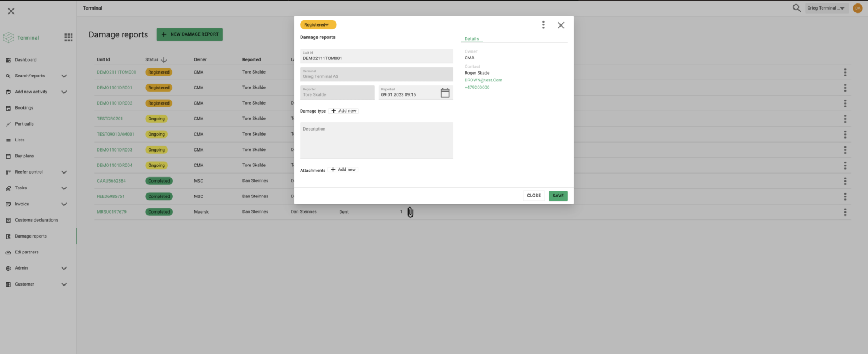Open the apps grid icon beside Terminal

tap(68, 37)
